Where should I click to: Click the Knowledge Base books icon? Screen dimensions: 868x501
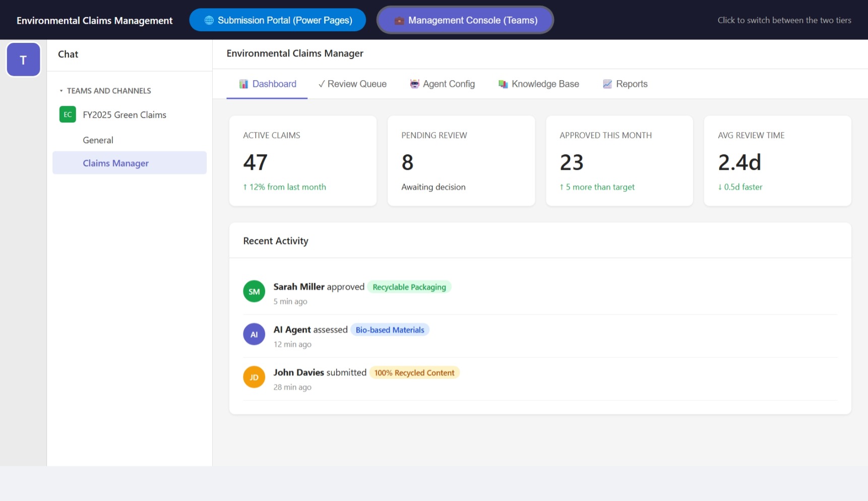pyautogui.click(x=503, y=84)
